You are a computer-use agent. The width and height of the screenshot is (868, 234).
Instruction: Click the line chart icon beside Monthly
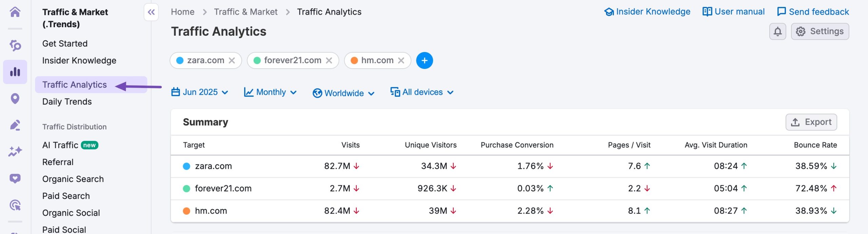249,92
